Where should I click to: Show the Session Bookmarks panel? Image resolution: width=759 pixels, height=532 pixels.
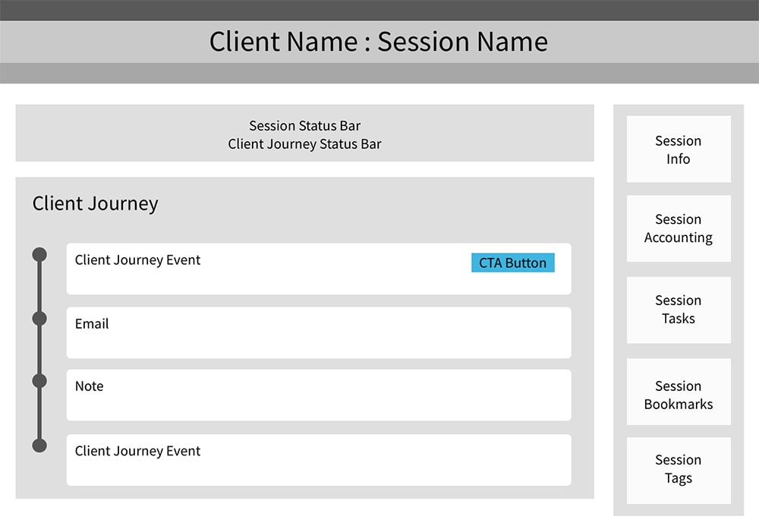(x=678, y=395)
